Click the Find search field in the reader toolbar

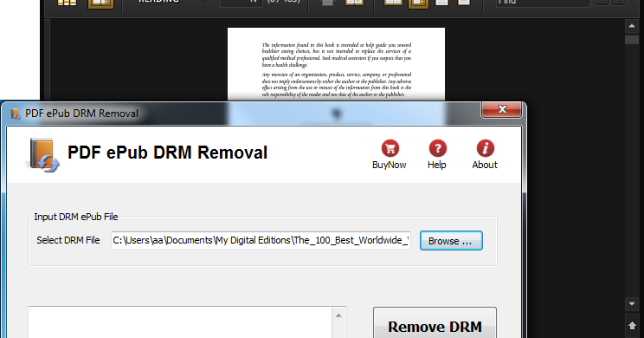543,3
